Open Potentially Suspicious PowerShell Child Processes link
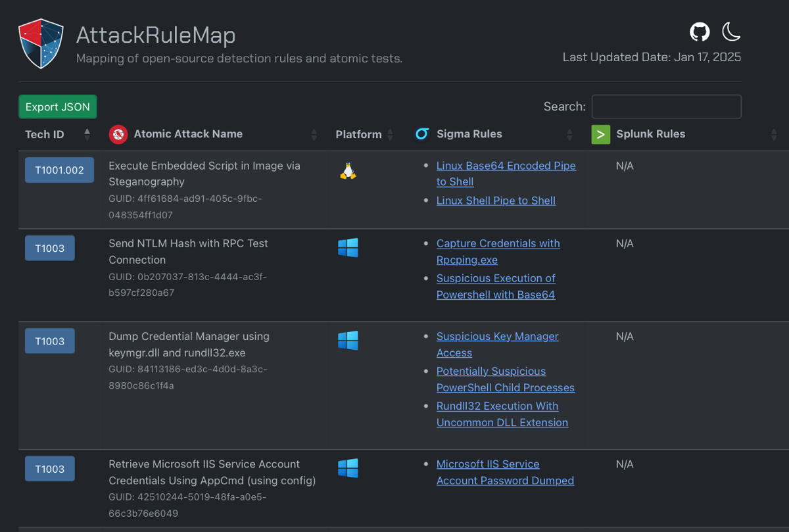The width and height of the screenshot is (789, 532). 506,379
